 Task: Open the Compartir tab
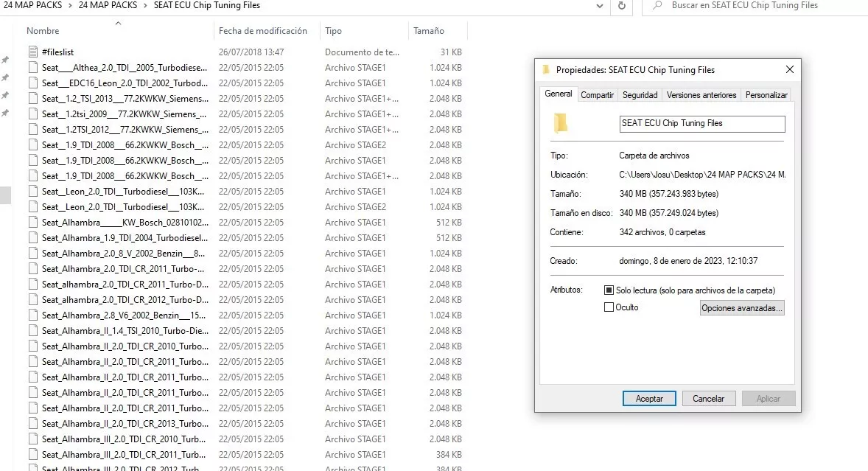pos(598,95)
